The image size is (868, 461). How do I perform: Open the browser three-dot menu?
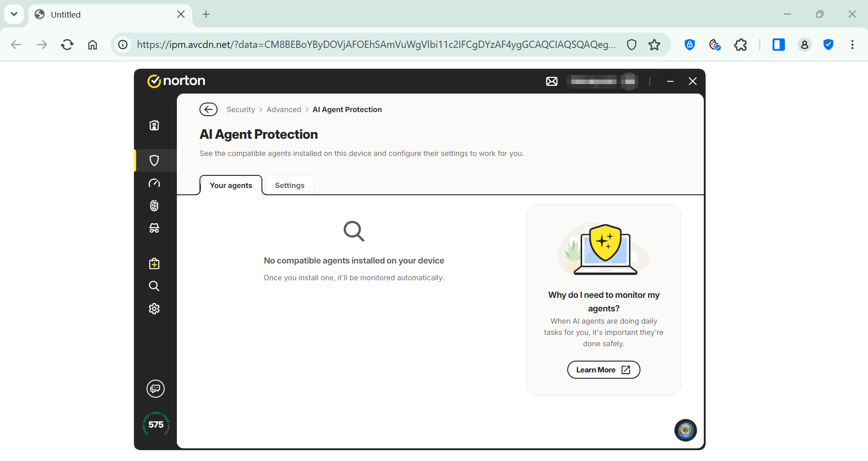coord(853,44)
